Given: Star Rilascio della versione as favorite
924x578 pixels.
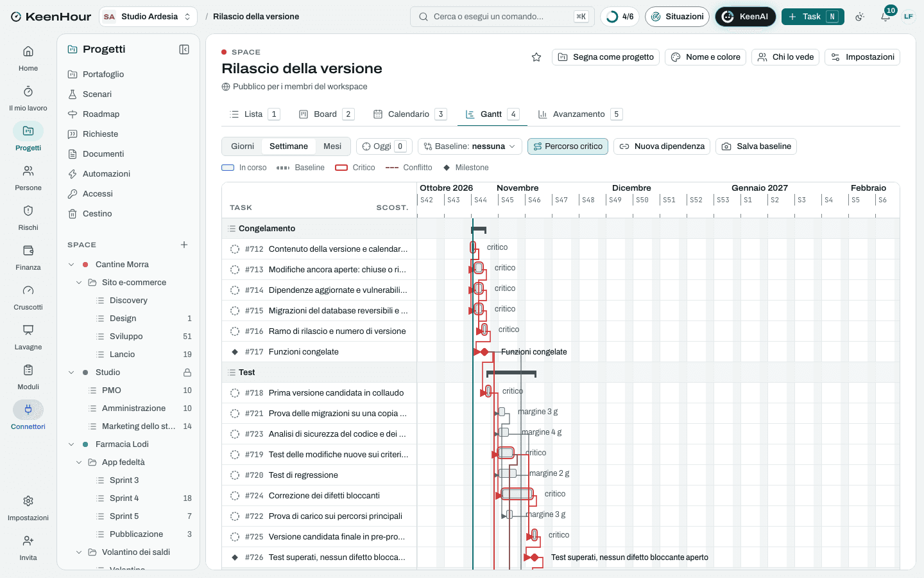Looking at the screenshot, I should point(536,57).
